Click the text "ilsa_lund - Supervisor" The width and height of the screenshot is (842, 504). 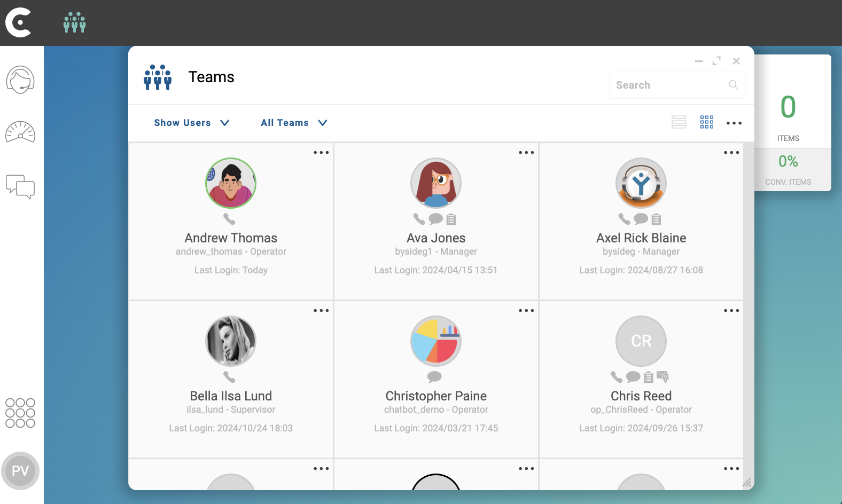point(231,409)
